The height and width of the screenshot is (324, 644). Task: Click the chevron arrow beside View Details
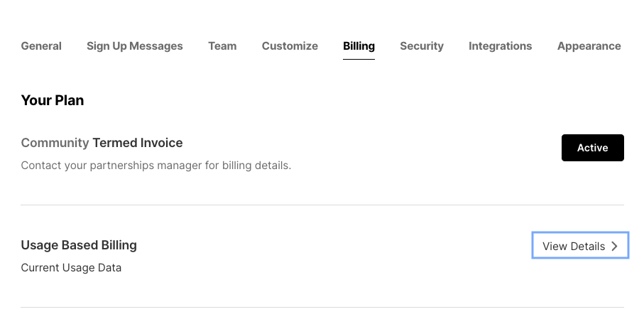[x=614, y=246]
